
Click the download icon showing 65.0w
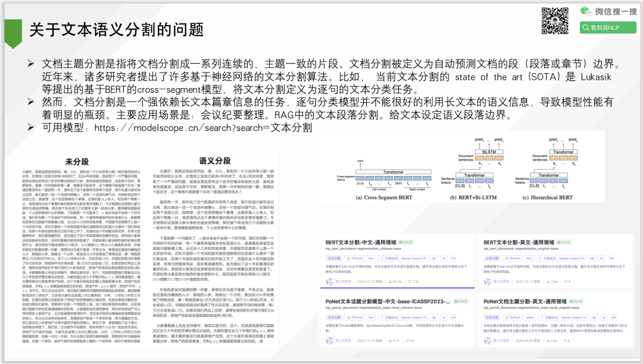[391, 282]
